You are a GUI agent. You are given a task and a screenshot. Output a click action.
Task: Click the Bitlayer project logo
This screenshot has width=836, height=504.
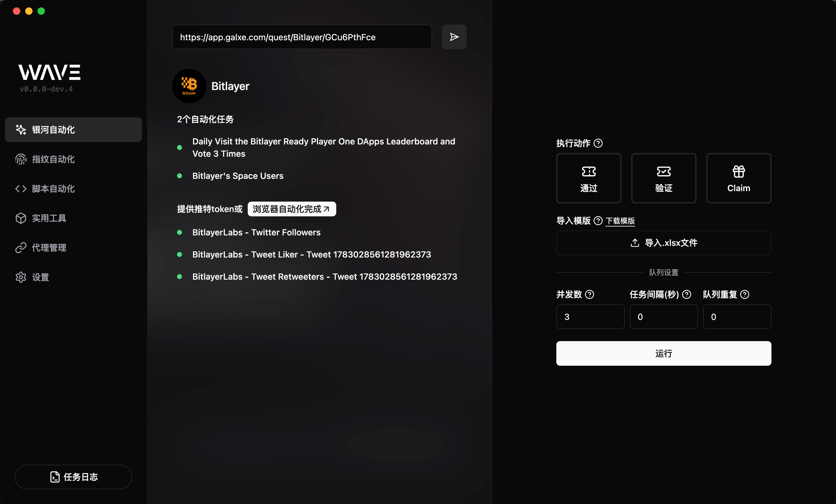(x=189, y=86)
